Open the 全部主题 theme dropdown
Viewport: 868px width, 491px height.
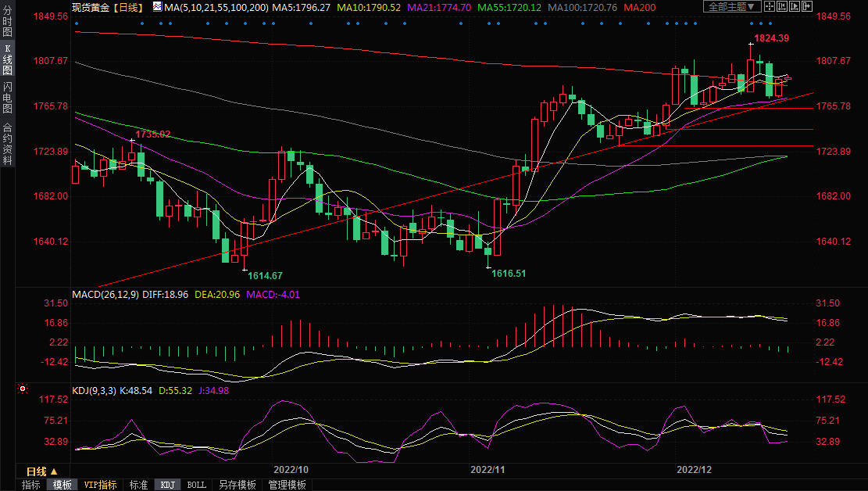[731, 7]
